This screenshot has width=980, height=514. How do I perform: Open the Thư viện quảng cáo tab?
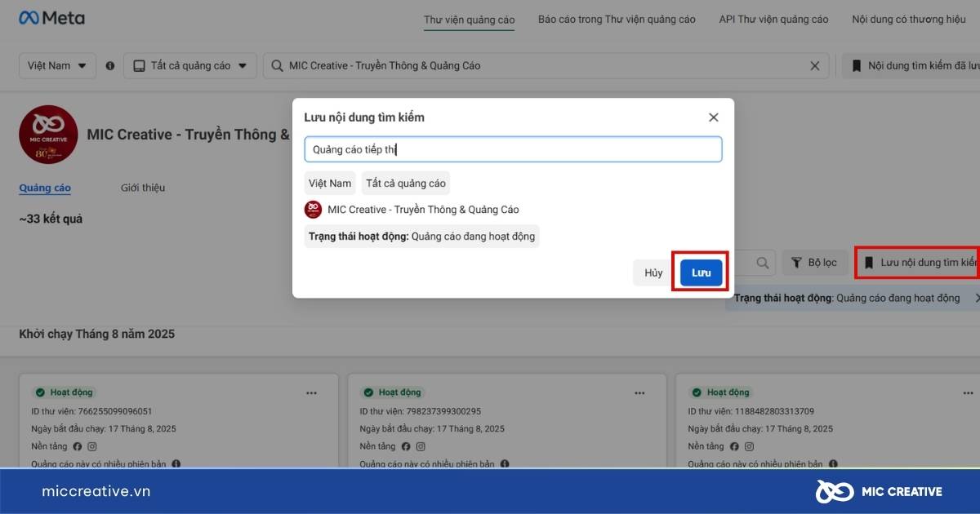click(x=469, y=19)
